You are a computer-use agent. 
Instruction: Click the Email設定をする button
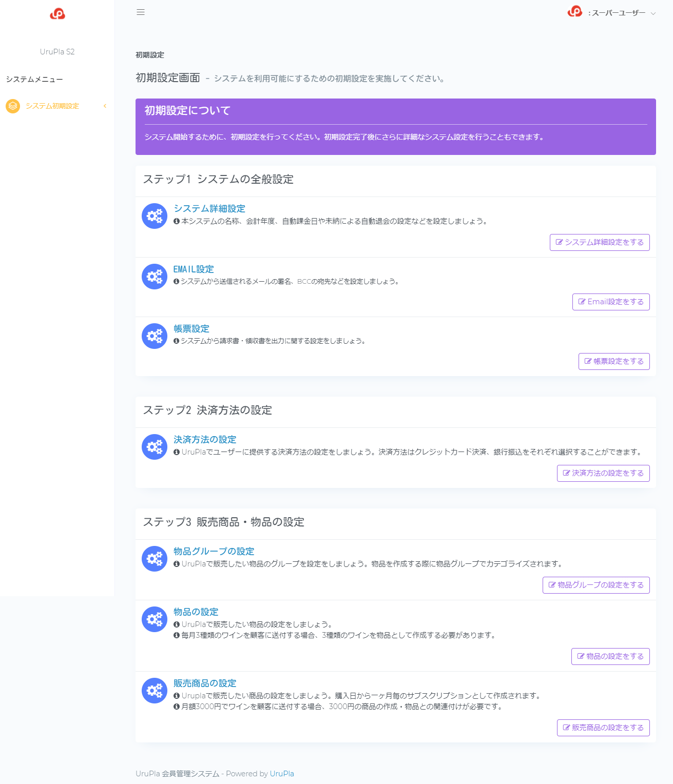click(x=611, y=302)
